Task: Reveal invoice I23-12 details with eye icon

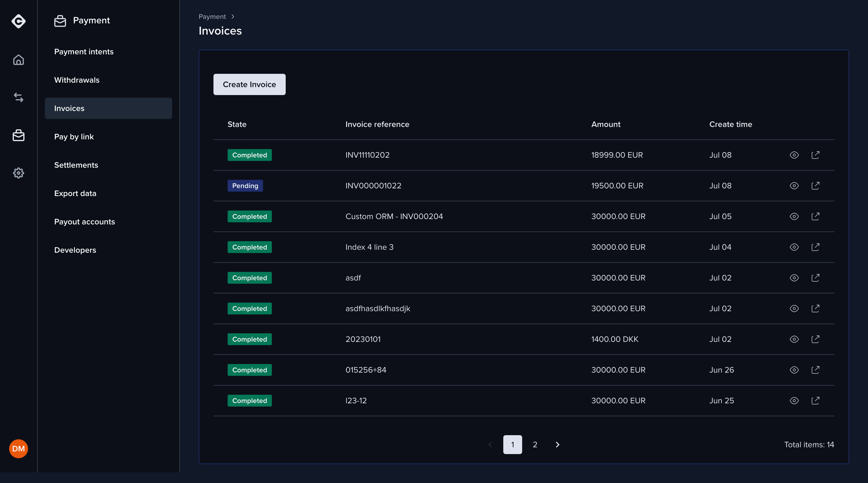Action: point(794,400)
